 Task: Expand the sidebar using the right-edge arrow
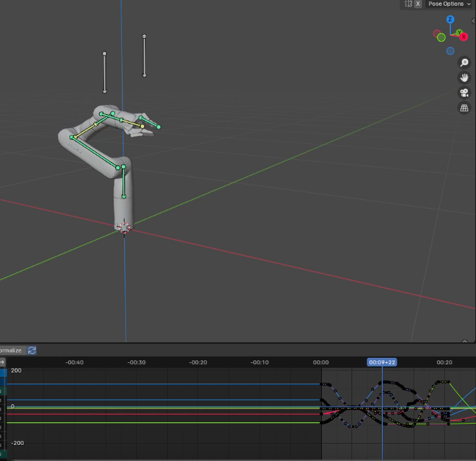pyautogui.click(x=473, y=21)
